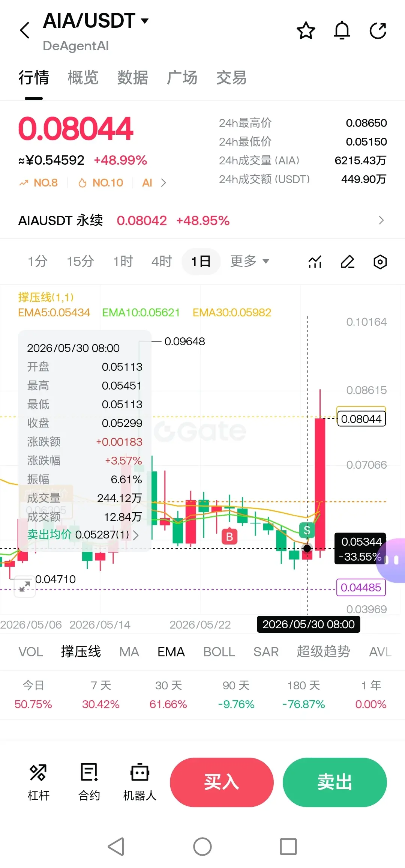Select the 1日 timeframe
405x868 pixels.
(x=201, y=261)
